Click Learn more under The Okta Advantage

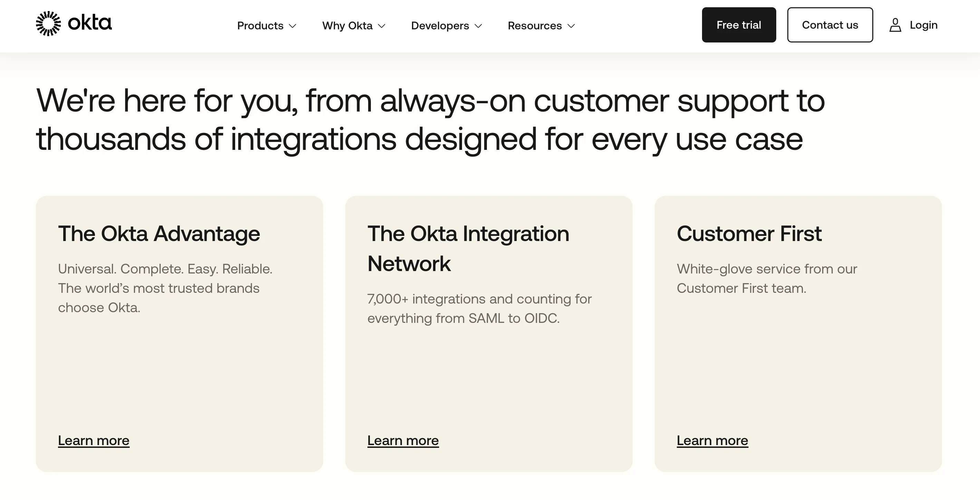[94, 440]
